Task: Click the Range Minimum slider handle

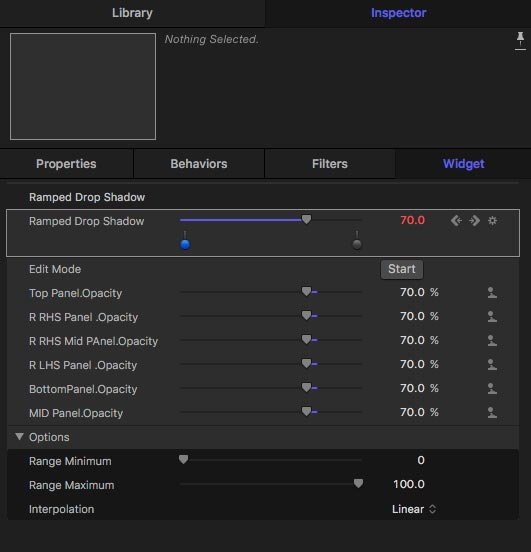Action: (183, 459)
